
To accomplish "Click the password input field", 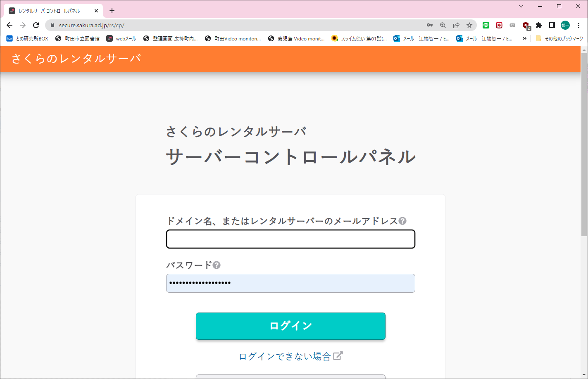I will pyautogui.click(x=290, y=283).
